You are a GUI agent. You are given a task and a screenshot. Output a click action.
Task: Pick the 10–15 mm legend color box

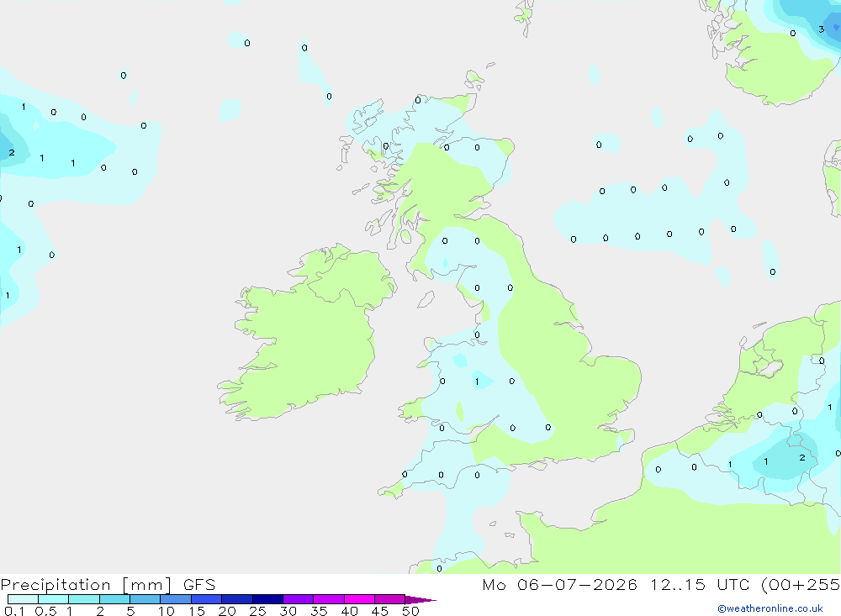point(176,599)
